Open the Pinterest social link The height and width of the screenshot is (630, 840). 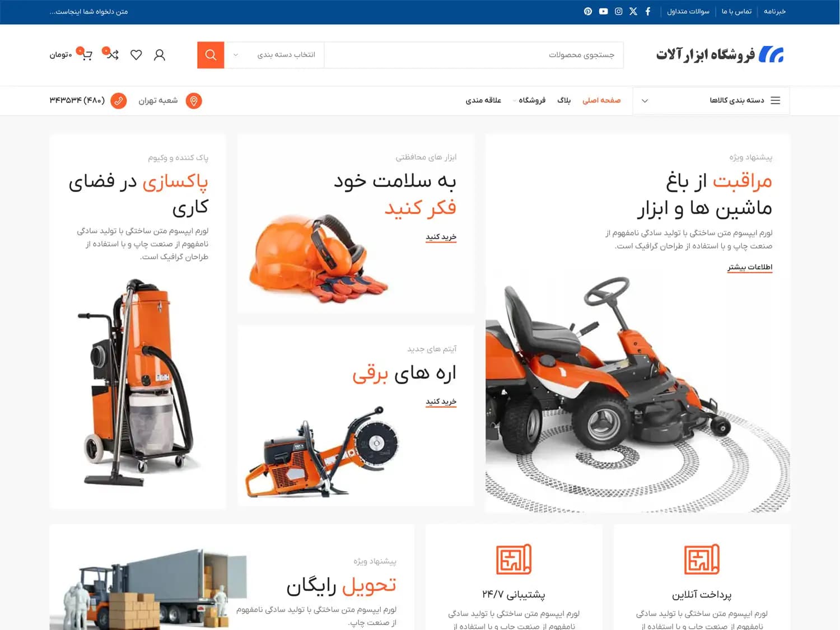[587, 11]
